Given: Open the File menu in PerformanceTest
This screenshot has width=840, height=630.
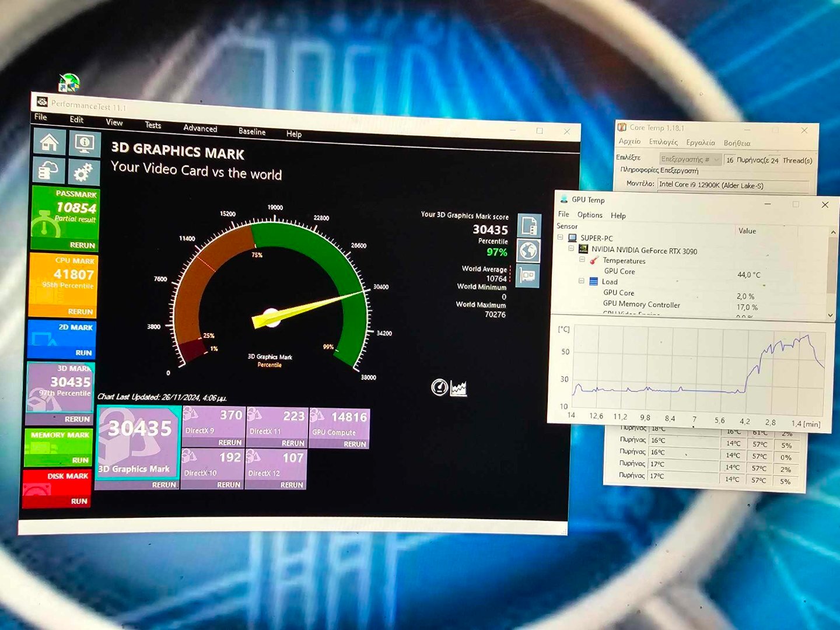Looking at the screenshot, I should point(41,117).
